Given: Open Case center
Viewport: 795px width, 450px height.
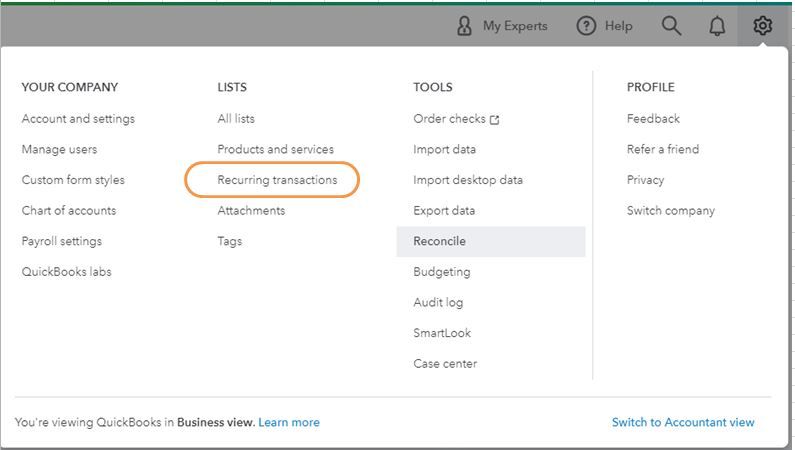Looking at the screenshot, I should pyautogui.click(x=445, y=363).
